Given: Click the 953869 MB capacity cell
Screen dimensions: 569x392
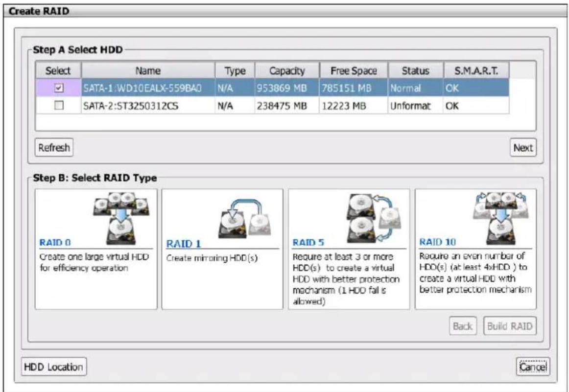Looking at the screenshot, I should pyautogui.click(x=287, y=88).
